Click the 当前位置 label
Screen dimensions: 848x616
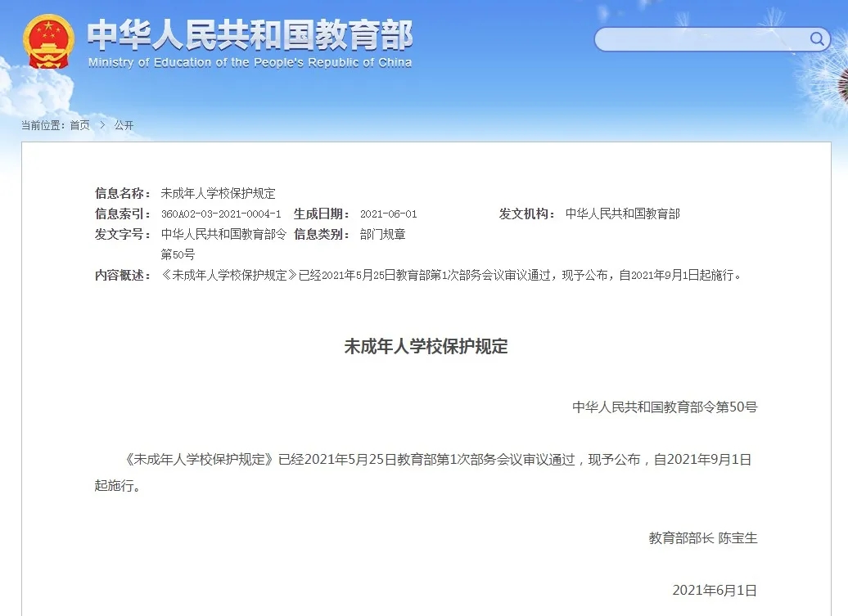coord(43,125)
